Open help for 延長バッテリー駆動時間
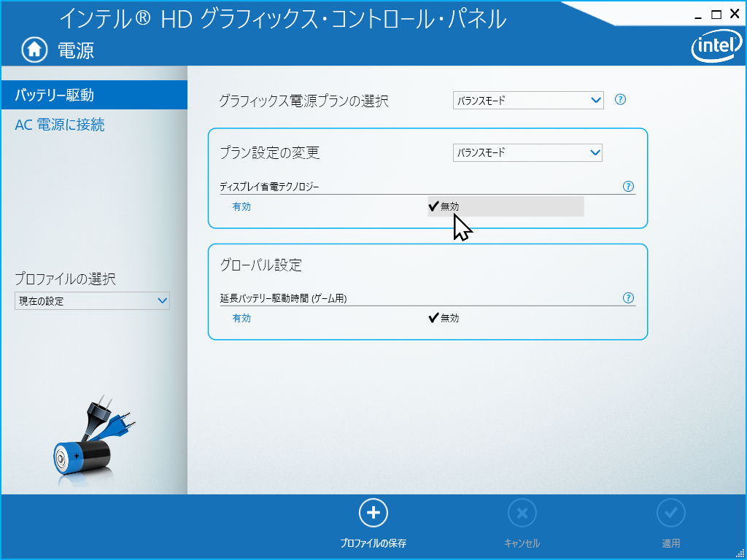 (x=628, y=297)
